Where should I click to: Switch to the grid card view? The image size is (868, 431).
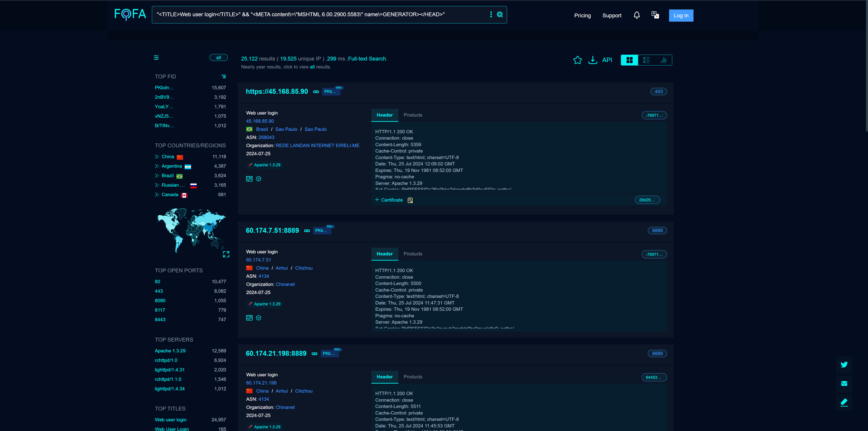click(629, 60)
